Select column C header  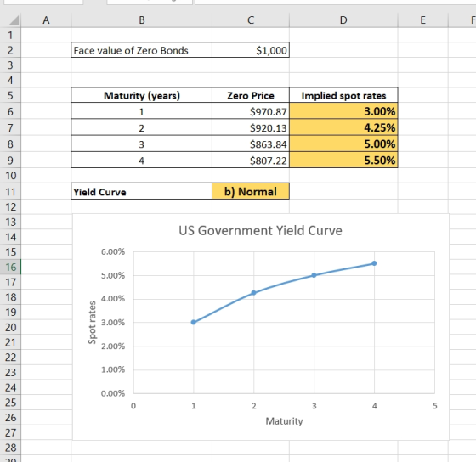251,20
